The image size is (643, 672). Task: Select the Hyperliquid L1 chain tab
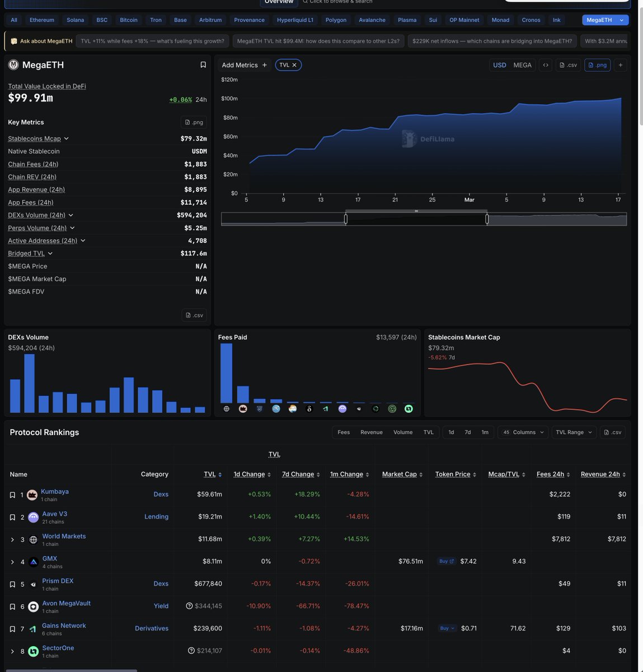pyautogui.click(x=295, y=20)
